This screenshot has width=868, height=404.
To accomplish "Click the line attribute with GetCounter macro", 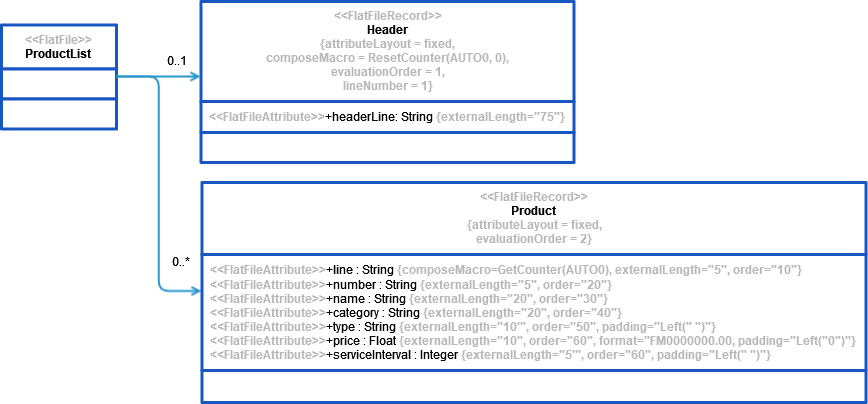I will pyautogui.click(x=505, y=270).
